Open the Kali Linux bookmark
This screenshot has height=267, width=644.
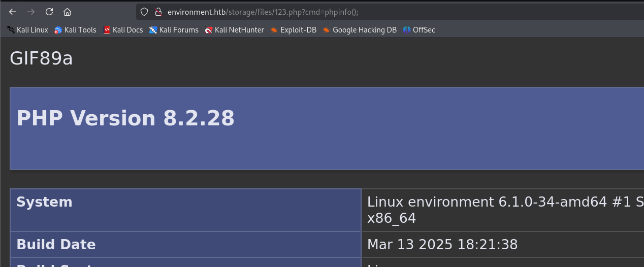click(27, 30)
